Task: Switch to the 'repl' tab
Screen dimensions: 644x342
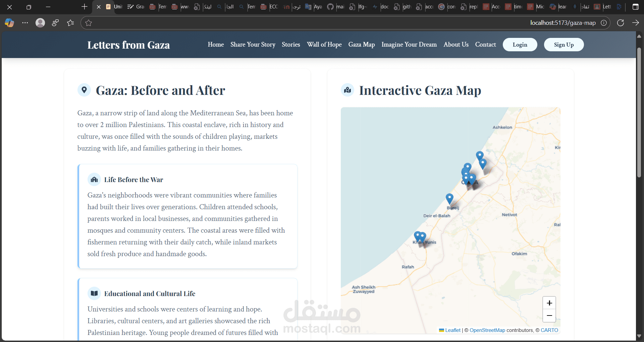Action: point(469,7)
